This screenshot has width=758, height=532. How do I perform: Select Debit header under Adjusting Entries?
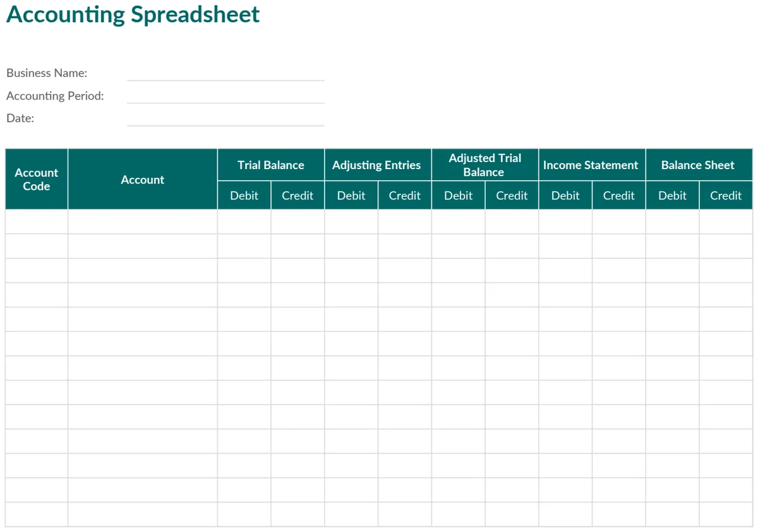coord(351,196)
